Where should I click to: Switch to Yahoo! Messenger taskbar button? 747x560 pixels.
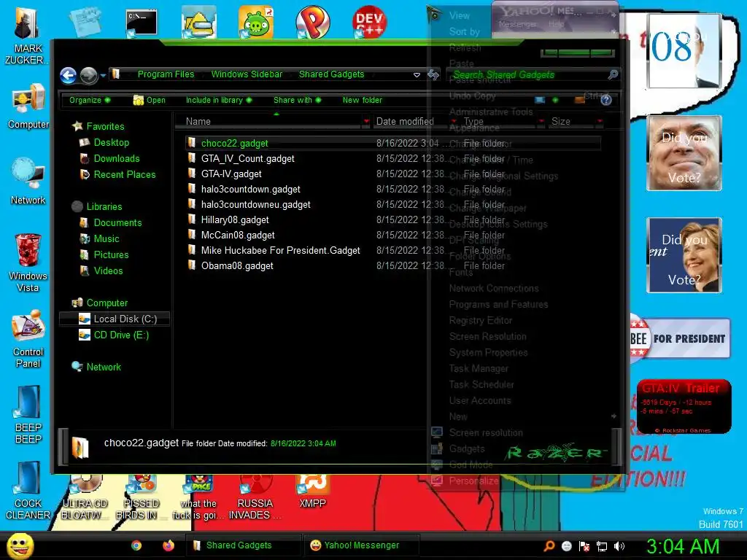click(x=362, y=545)
